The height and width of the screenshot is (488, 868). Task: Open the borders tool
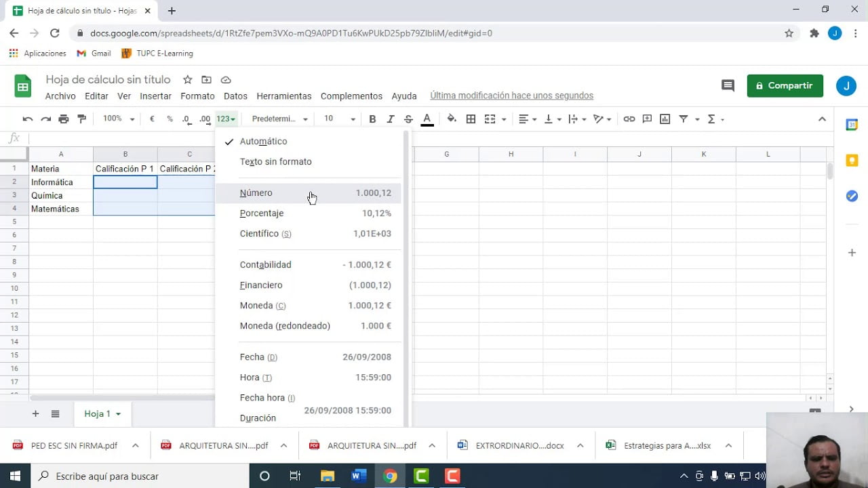tap(471, 119)
